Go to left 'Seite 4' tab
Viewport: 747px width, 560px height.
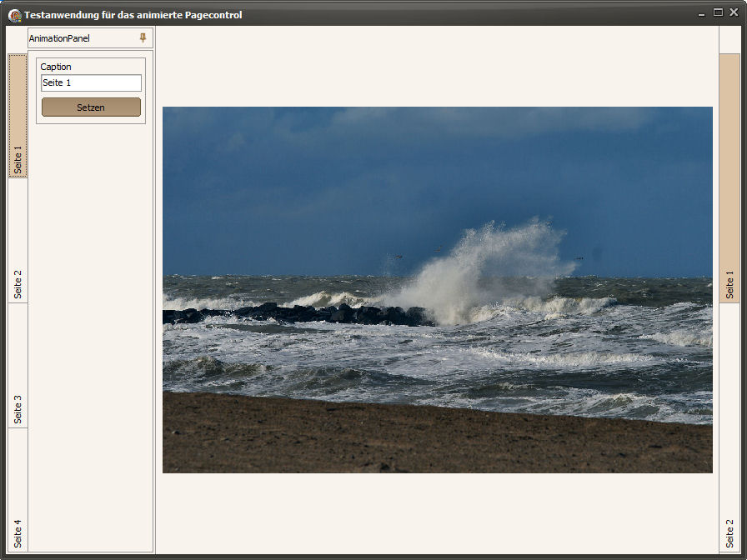click(18, 492)
